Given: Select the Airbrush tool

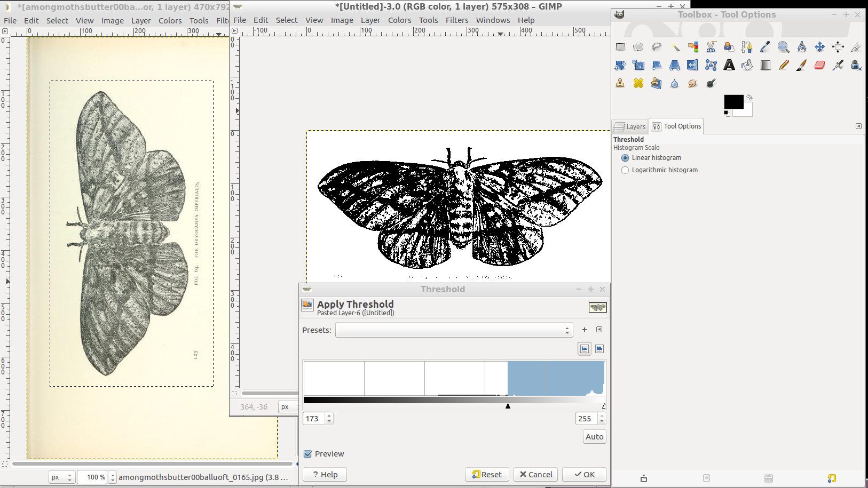Looking at the screenshot, I should pyautogui.click(x=838, y=65).
